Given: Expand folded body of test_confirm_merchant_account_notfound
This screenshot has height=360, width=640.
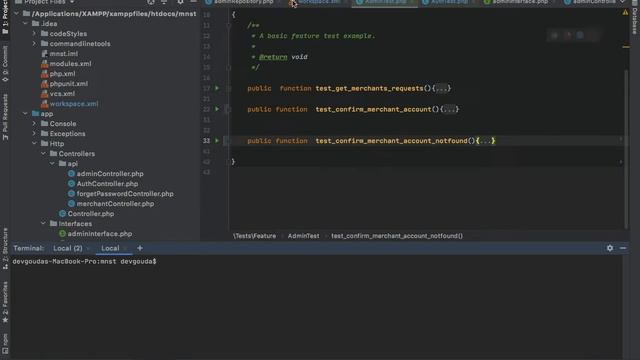Looking at the screenshot, I should pos(485,140).
